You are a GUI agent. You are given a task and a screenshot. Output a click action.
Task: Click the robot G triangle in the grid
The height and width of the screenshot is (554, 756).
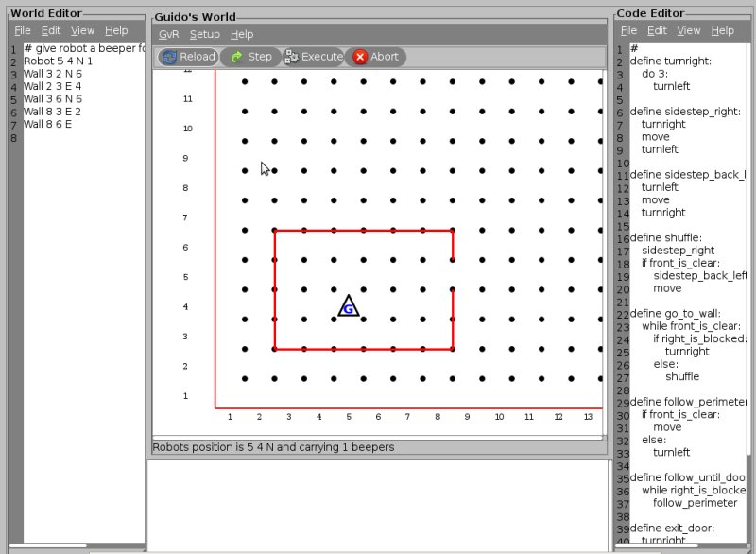coord(349,306)
